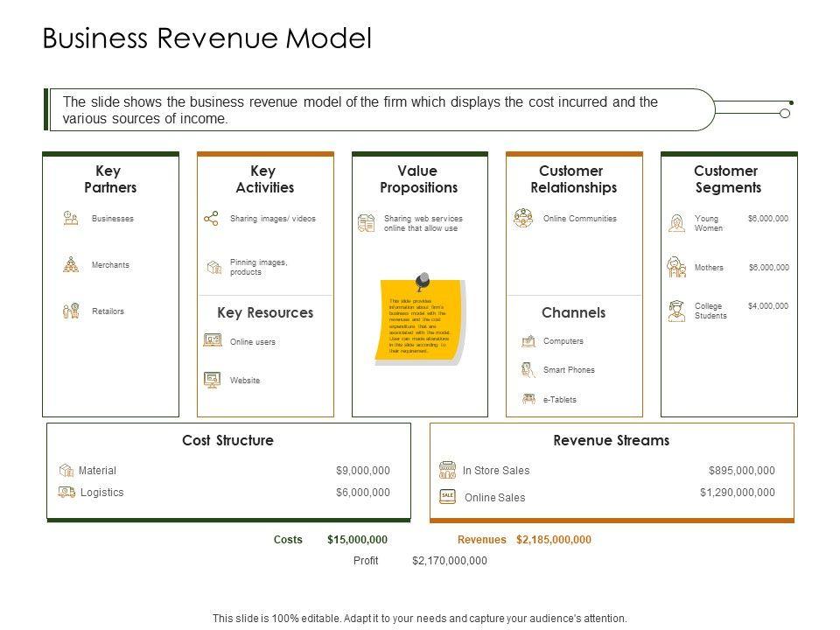Click the Profit value $2,170,000,000

pos(449,561)
